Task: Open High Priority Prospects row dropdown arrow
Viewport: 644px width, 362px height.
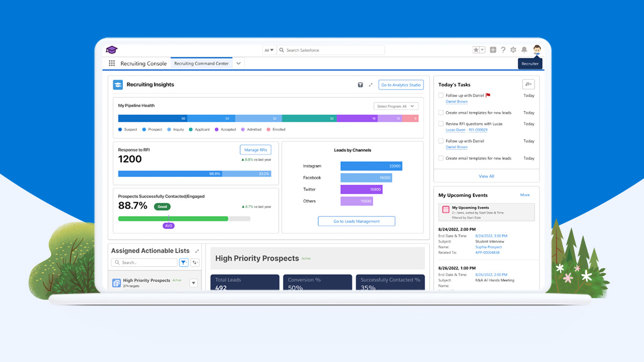Action: [193, 283]
